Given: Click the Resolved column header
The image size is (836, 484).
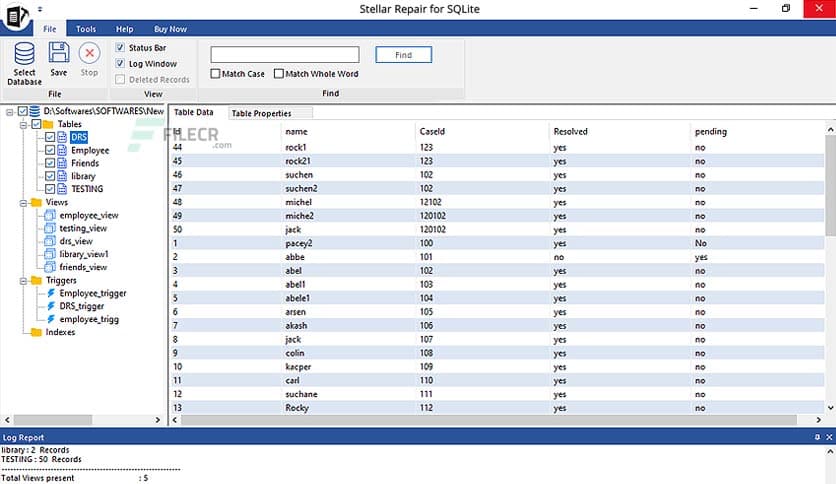Looking at the screenshot, I should coord(570,131).
